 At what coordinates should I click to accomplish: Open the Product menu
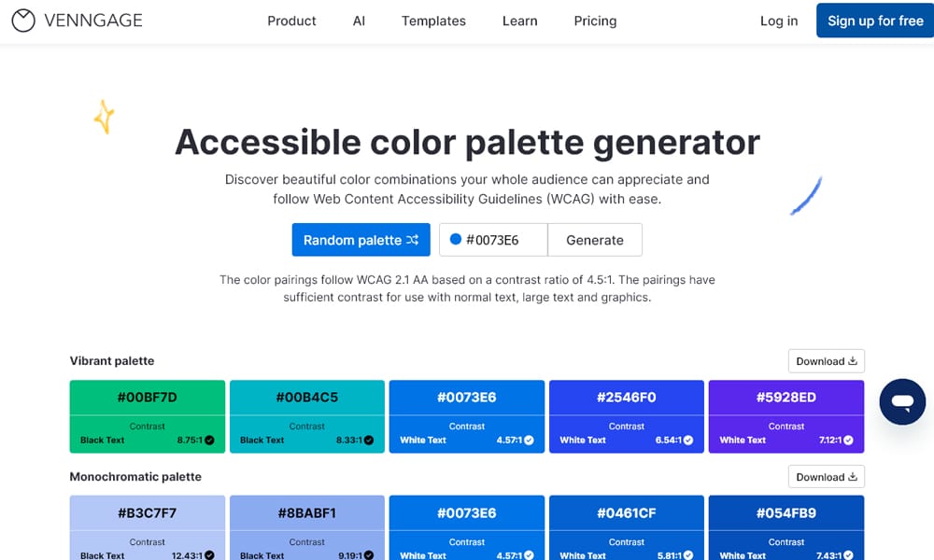pyautogui.click(x=291, y=21)
